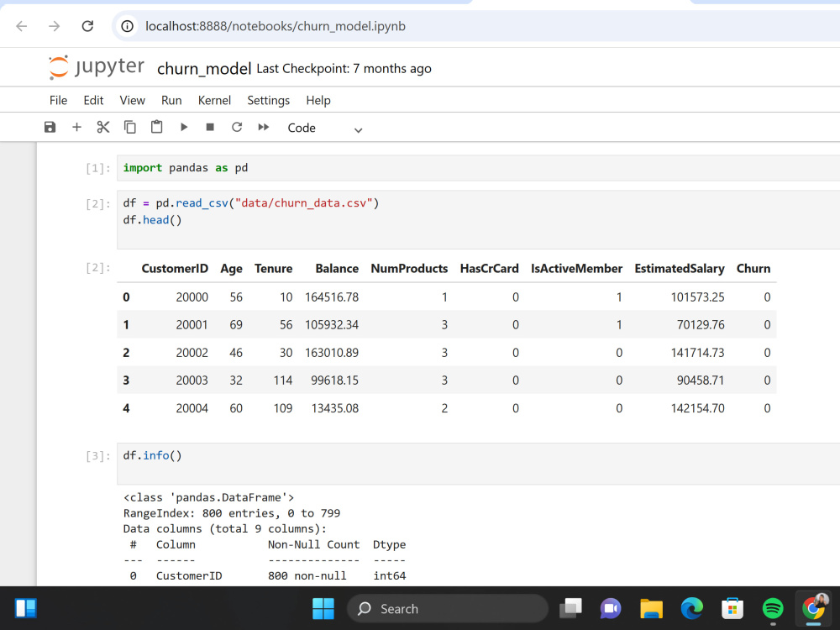Click the Balance value 164516.78

[x=332, y=297]
